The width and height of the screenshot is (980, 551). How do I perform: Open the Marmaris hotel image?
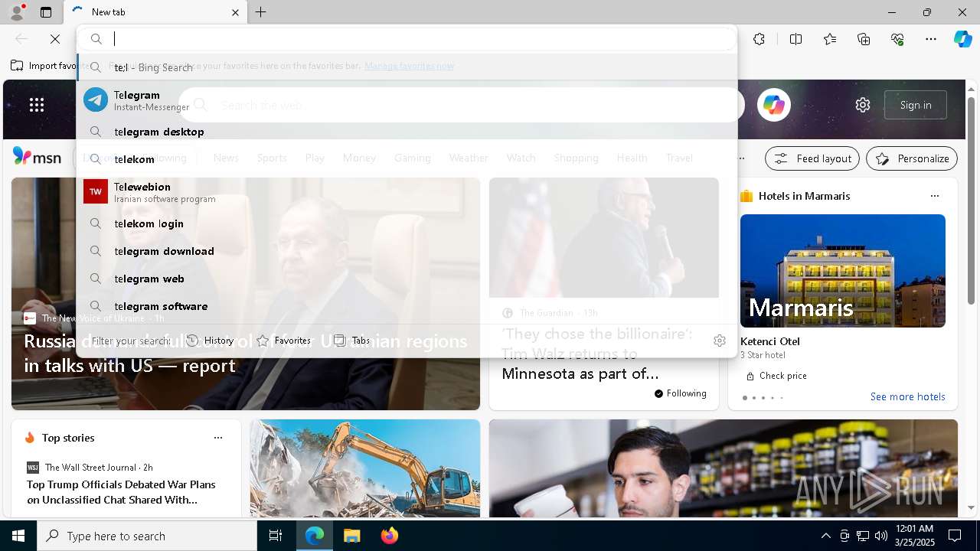[x=843, y=271]
